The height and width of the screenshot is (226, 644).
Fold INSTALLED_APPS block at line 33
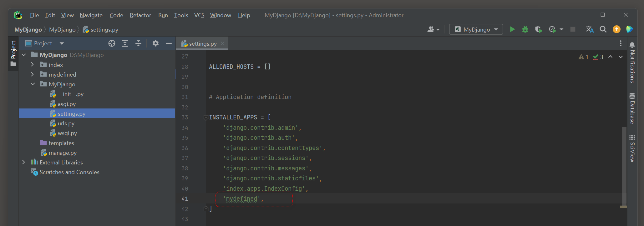click(206, 118)
